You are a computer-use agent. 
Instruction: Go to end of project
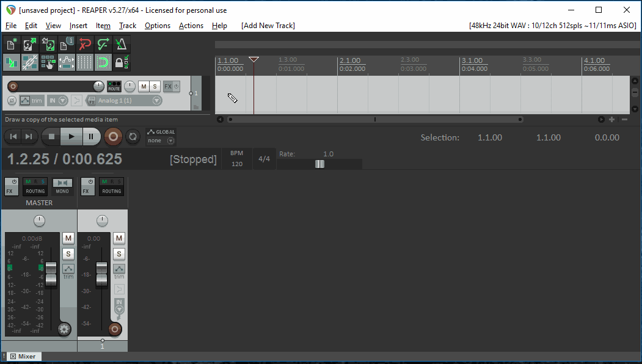(29, 137)
